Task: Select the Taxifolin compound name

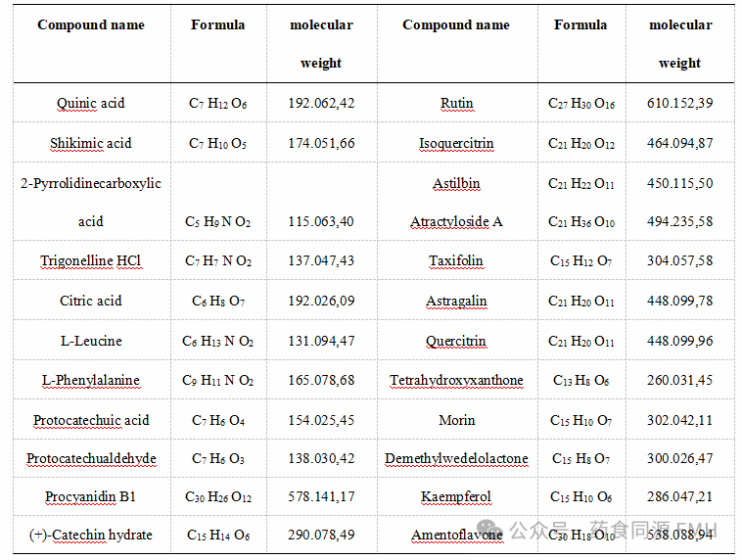Action: pyautogui.click(x=456, y=261)
